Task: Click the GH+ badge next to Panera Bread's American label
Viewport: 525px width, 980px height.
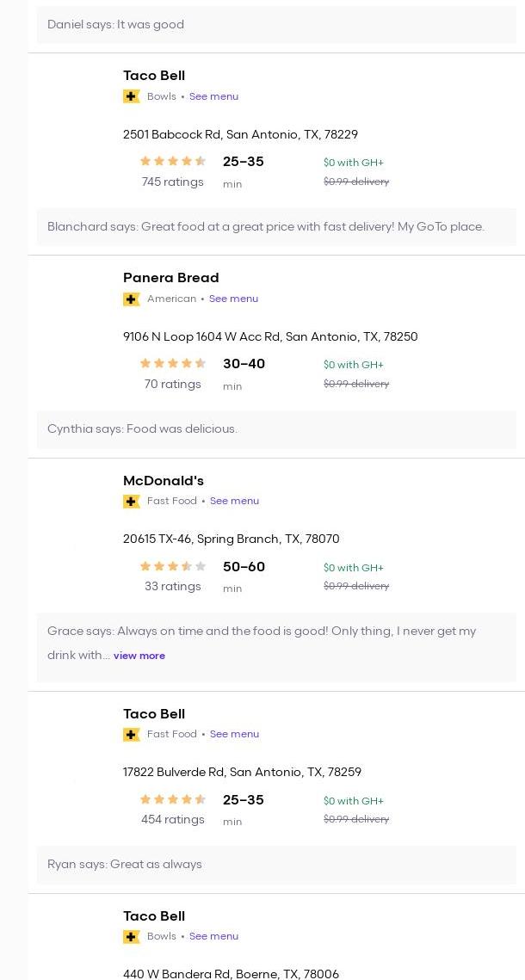Action: (x=132, y=299)
